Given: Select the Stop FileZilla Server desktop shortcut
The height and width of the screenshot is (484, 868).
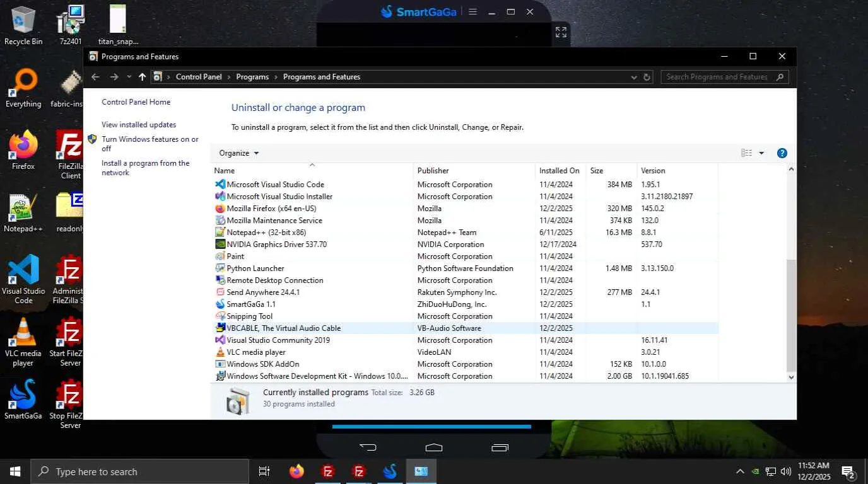Looking at the screenshot, I should [70, 404].
